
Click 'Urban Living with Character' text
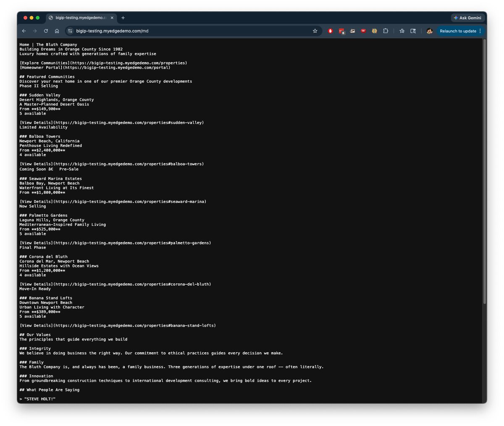tap(52, 307)
